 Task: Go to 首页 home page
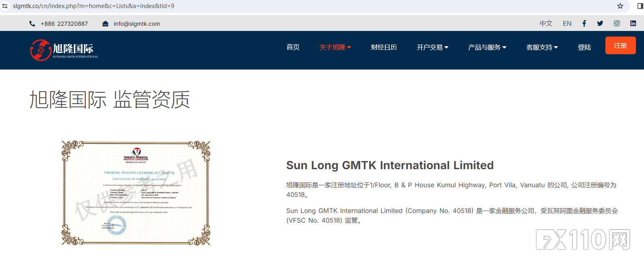[x=293, y=47]
